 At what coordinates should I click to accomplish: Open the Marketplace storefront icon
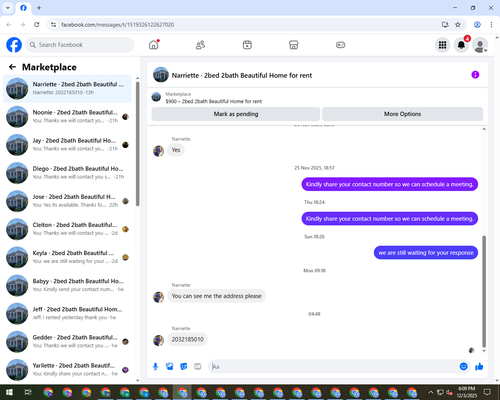pos(294,45)
